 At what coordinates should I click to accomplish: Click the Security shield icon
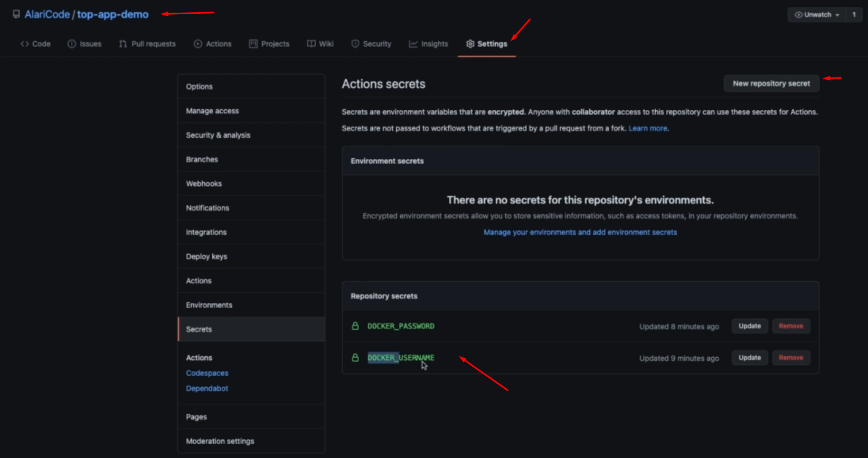pos(355,44)
